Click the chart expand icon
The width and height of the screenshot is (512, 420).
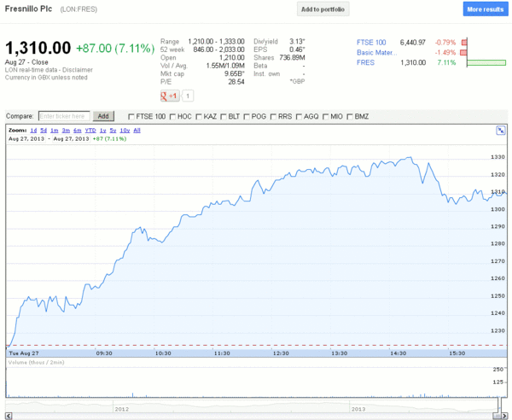501,131
